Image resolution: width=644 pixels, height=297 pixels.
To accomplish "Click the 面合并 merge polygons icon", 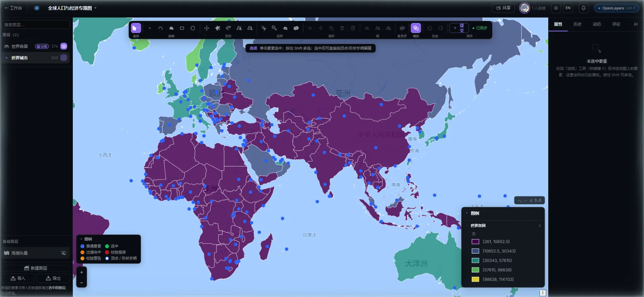I will coord(402,28).
